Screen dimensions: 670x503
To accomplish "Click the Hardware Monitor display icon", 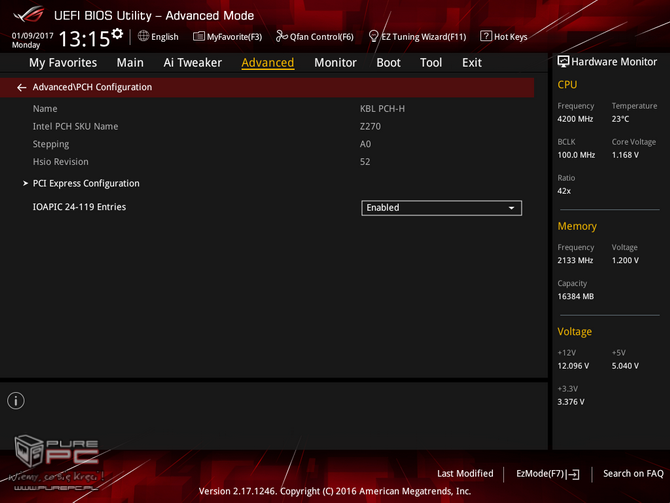I will [563, 62].
